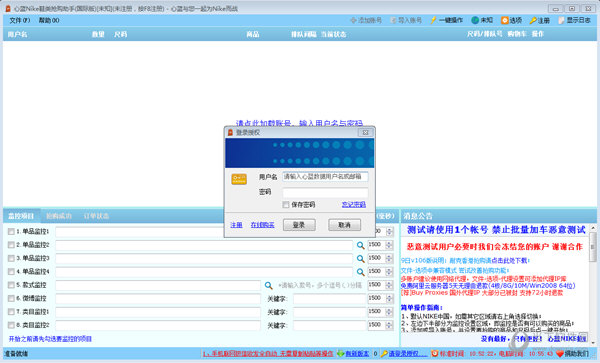
Task: Tick the 保存密码 checkbox in login dialog
Action: point(286,205)
